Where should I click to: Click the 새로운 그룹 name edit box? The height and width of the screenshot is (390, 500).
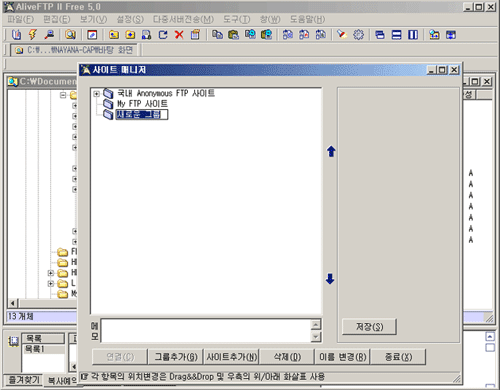point(142,114)
